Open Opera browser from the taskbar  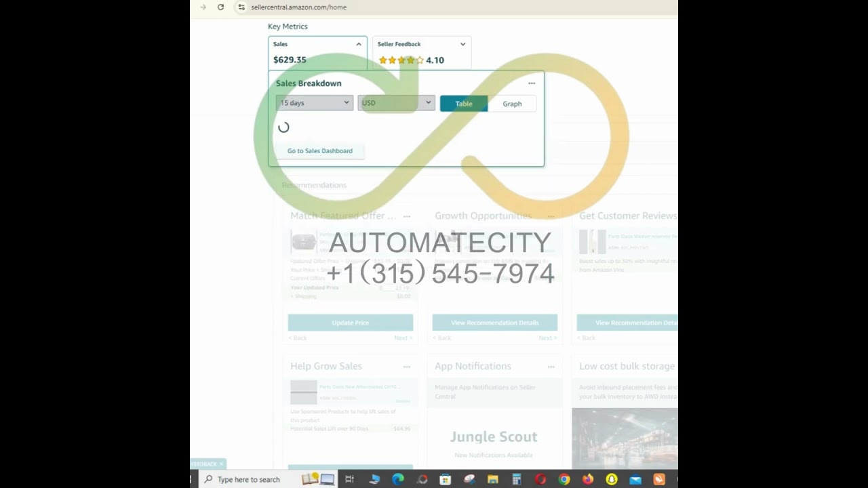(540, 479)
